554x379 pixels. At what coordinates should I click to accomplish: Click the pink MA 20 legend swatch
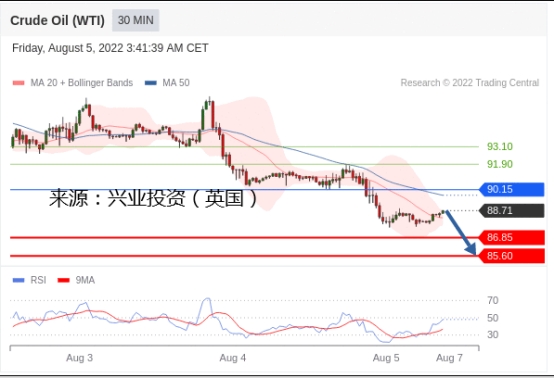click(19, 83)
